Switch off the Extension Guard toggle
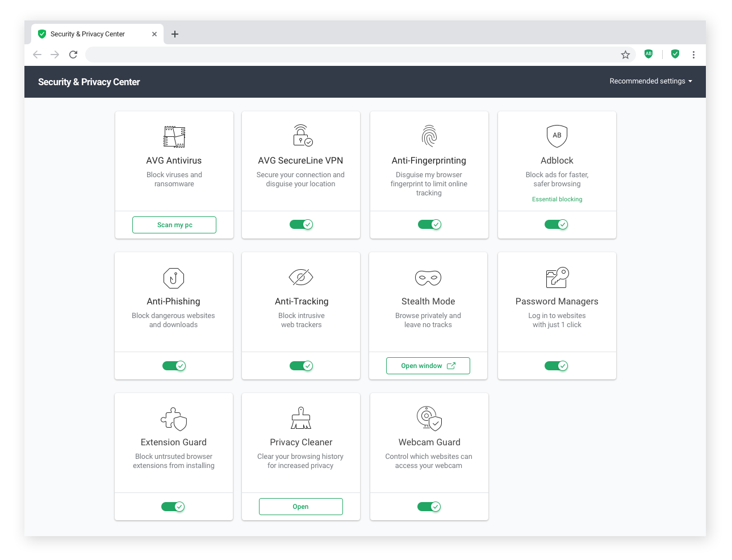This screenshot has width=732, height=560. tap(173, 507)
